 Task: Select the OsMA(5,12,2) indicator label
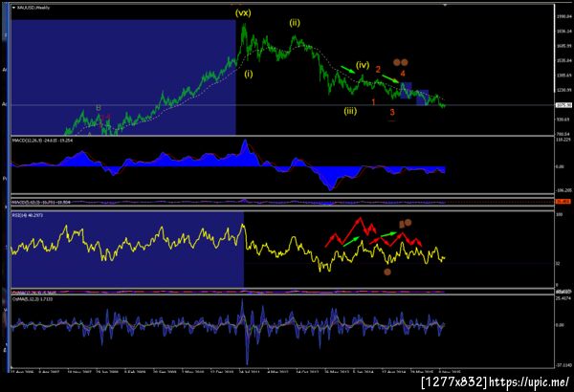33,299
